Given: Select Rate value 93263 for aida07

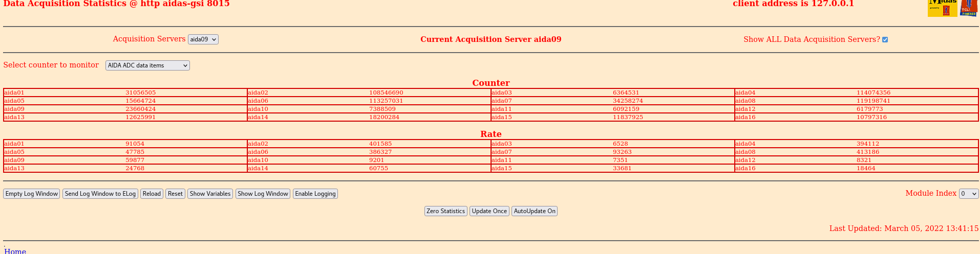Looking at the screenshot, I should (x=623, y=152).
